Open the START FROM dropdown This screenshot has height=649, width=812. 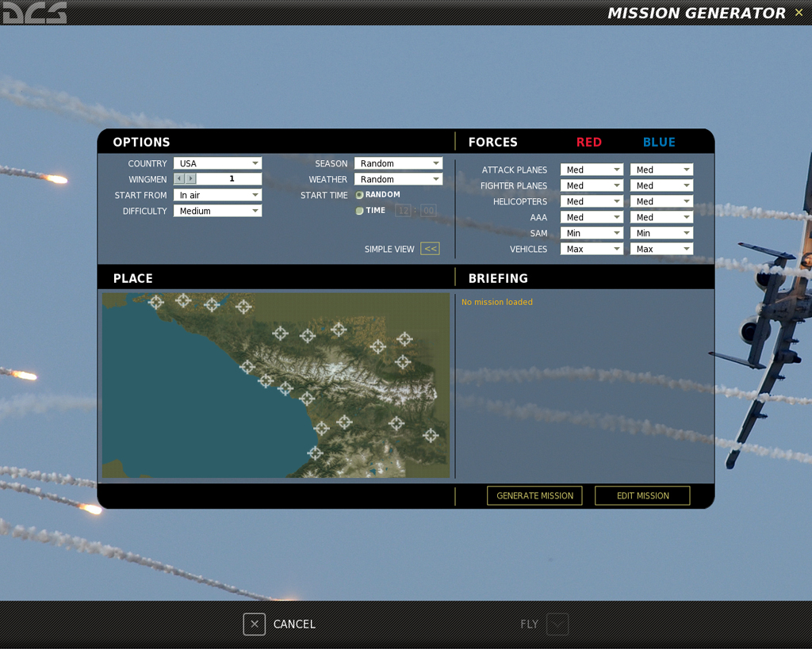(x=255, y=195)
